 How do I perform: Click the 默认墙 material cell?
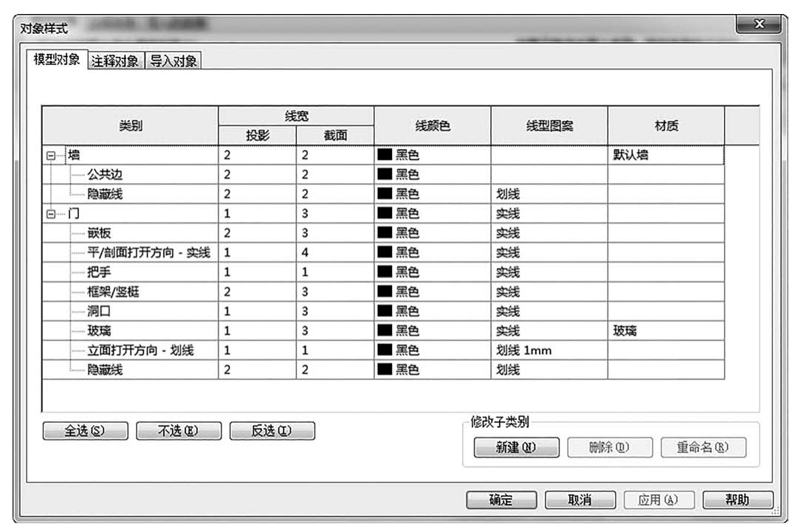pos(631,156)
